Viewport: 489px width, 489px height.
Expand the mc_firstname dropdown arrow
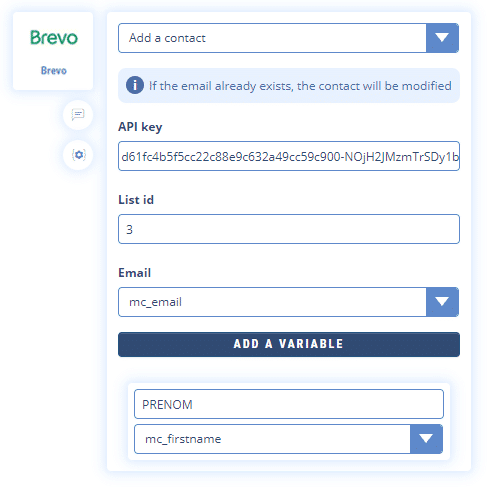[426, 439]
